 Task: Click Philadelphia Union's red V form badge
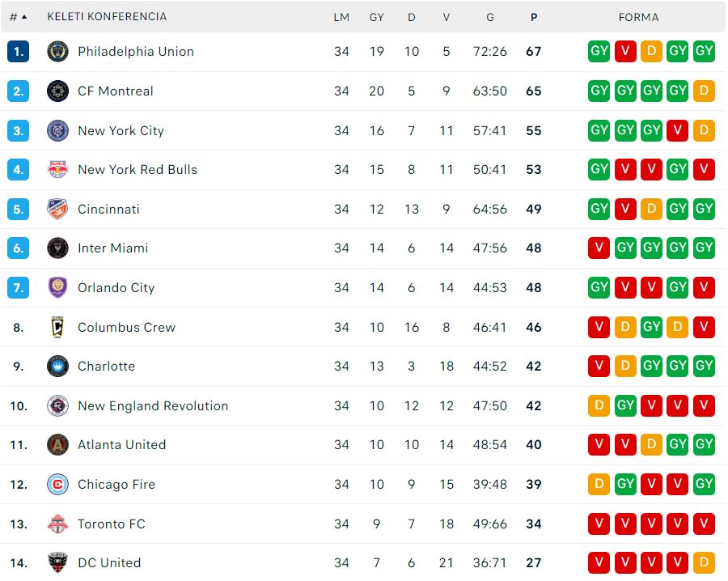(625, 51)
